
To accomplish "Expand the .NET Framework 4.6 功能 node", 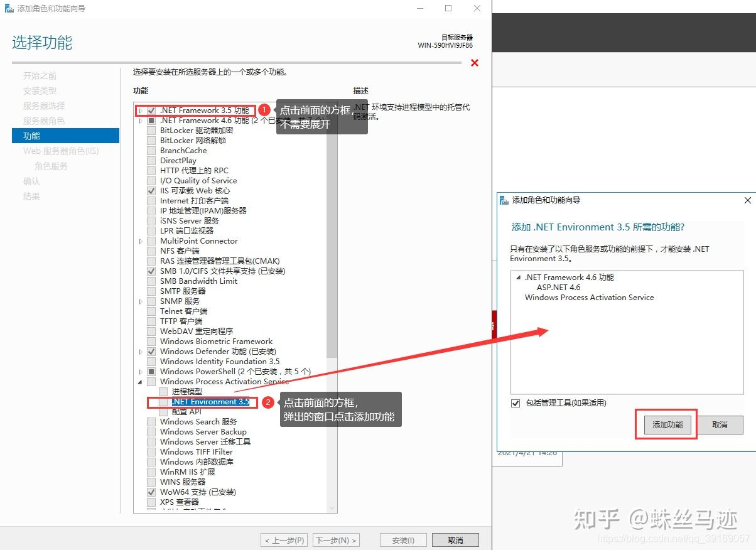I will [141, 121].
